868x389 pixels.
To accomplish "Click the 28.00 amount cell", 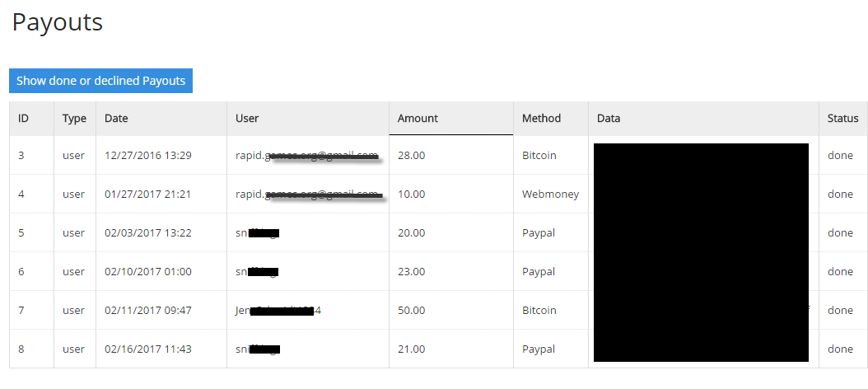I will (x=411, y=156).
